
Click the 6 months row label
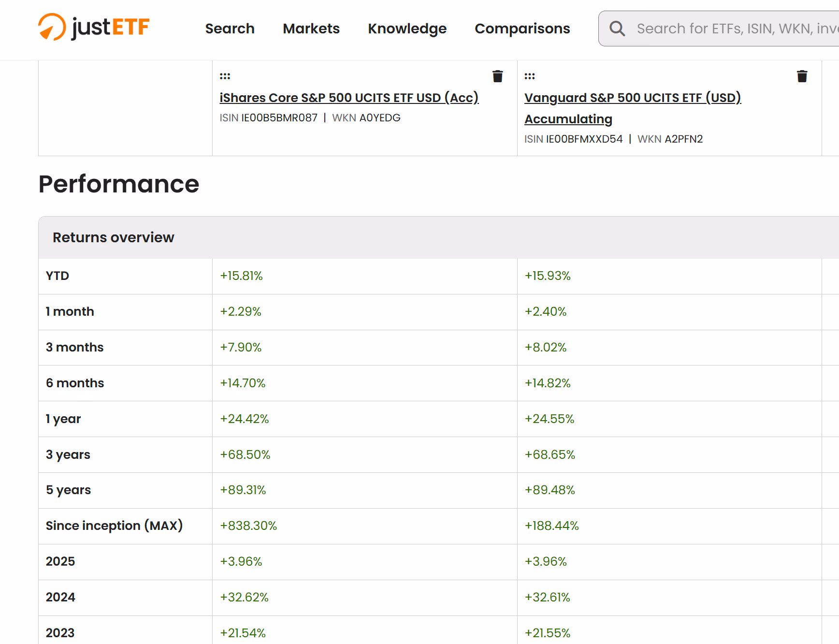(75, 383)
